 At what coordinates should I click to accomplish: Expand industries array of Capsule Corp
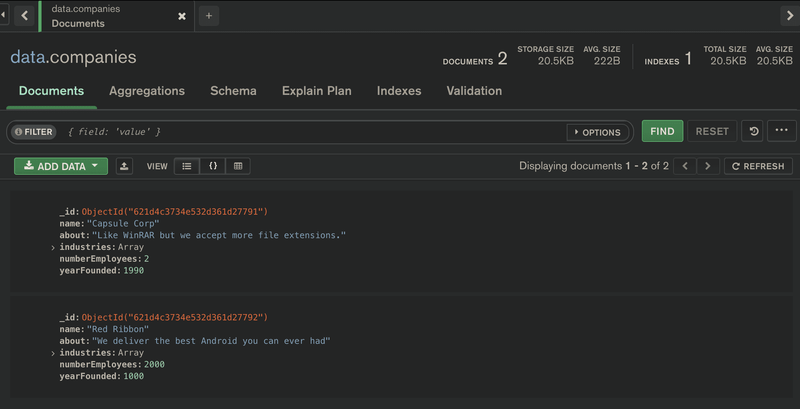pos(53,248)
